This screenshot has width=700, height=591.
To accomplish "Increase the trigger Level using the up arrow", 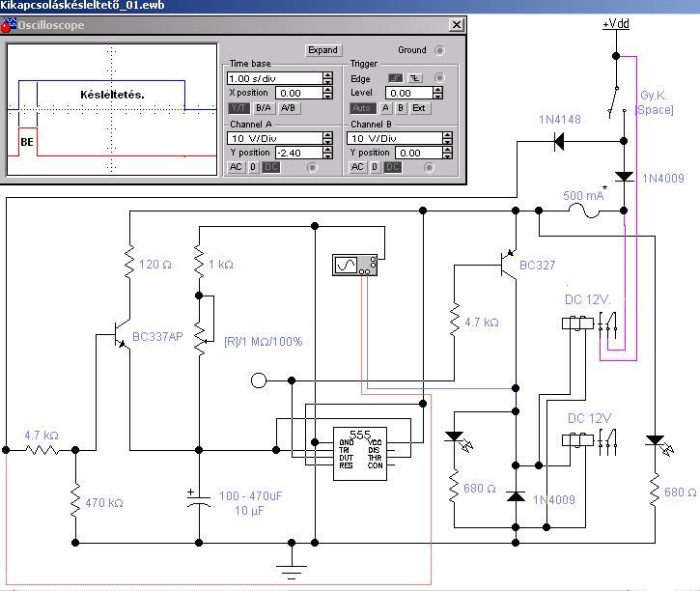I will point(438,90).
